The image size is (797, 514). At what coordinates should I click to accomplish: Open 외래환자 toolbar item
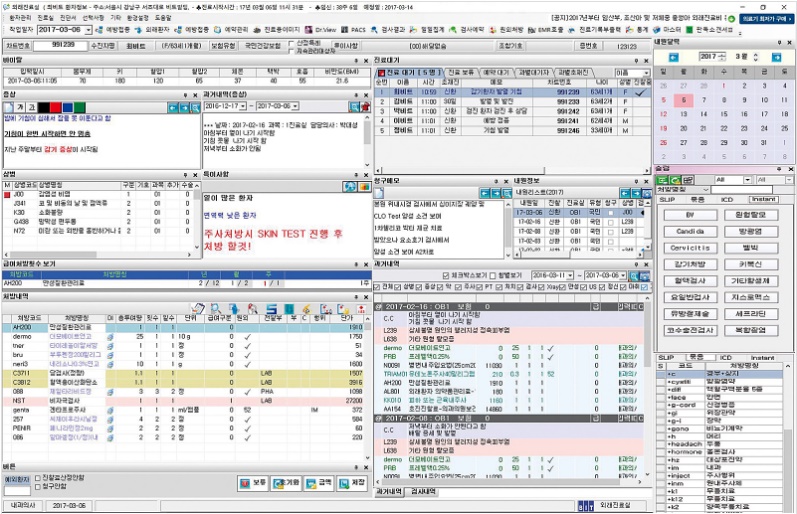(x=153, y=30)
